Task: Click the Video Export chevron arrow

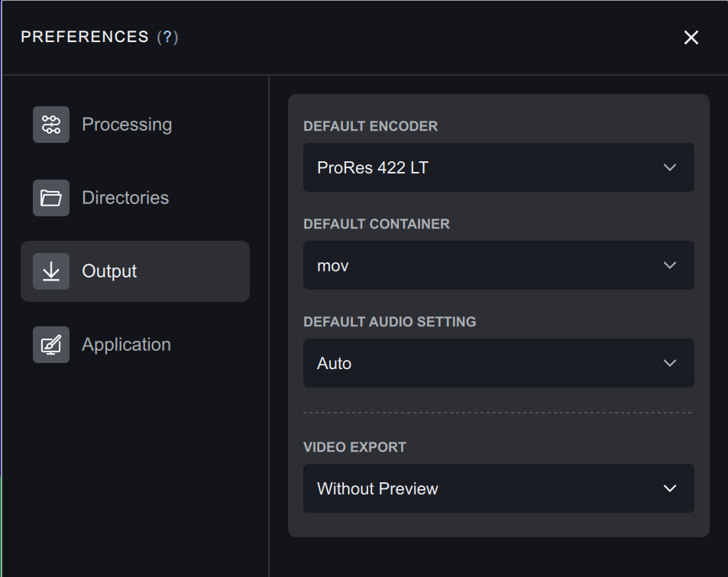Action: pos(670,488)
